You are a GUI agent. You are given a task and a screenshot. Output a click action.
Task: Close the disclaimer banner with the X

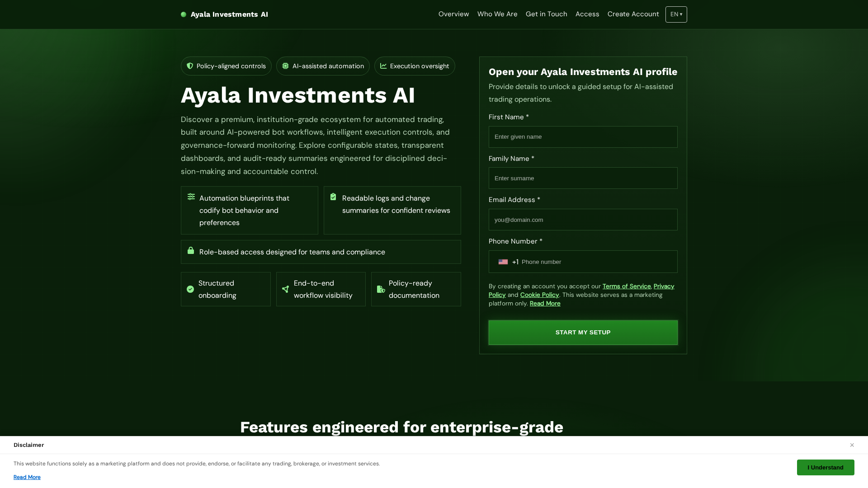click(x=852, y=445)
